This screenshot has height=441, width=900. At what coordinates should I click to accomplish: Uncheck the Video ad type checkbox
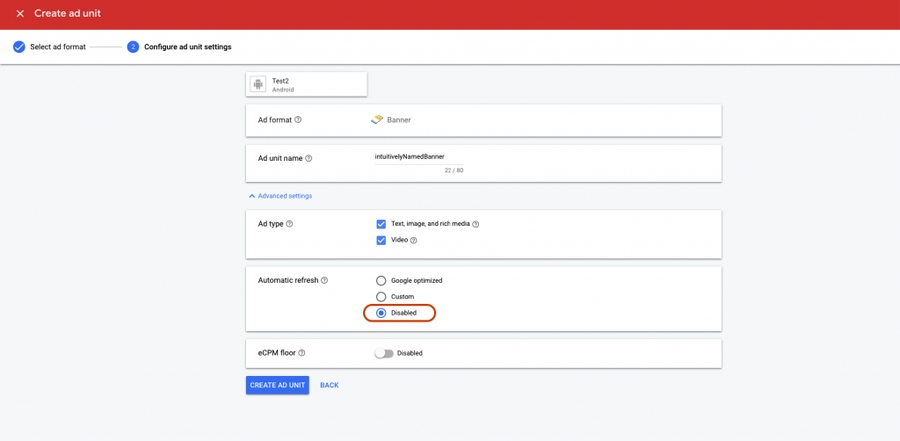coord(381,240)
